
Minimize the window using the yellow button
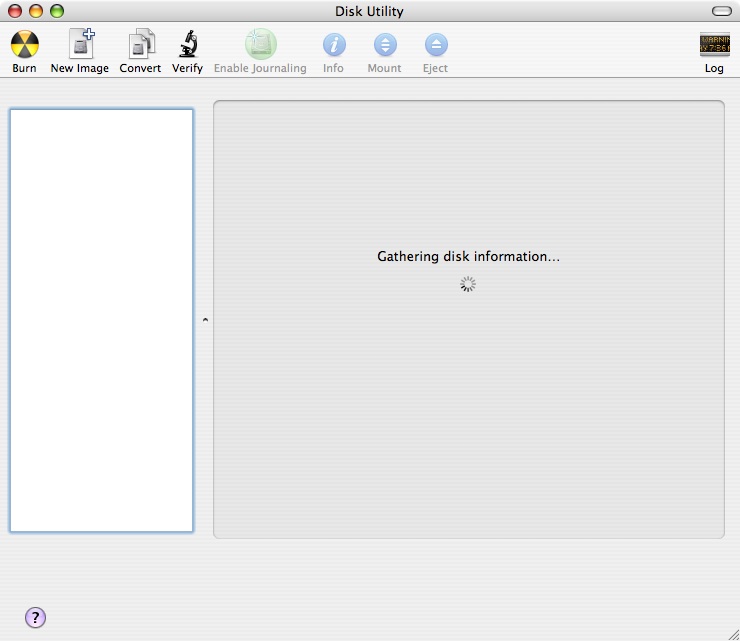click(x=36, y=11)
